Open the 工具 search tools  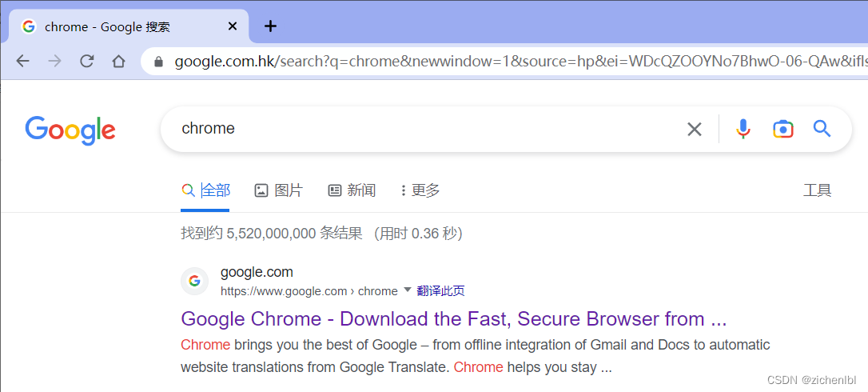tap(817, 190)
